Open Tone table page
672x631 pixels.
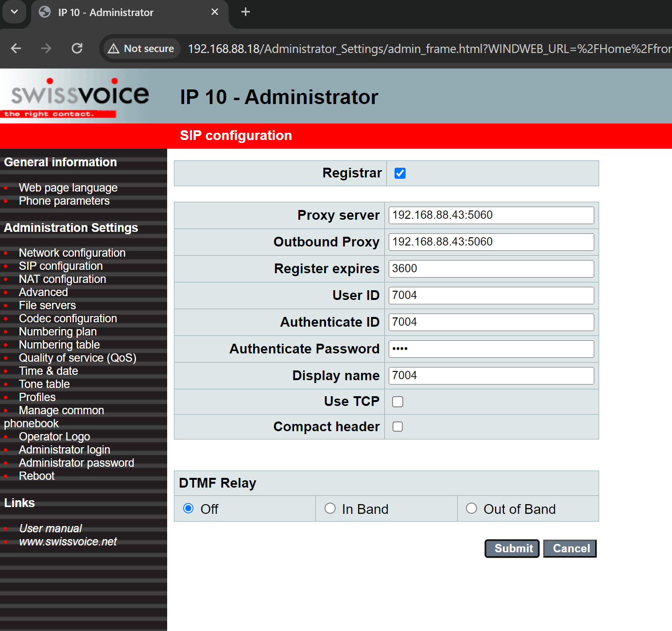[x=44, y=384]
